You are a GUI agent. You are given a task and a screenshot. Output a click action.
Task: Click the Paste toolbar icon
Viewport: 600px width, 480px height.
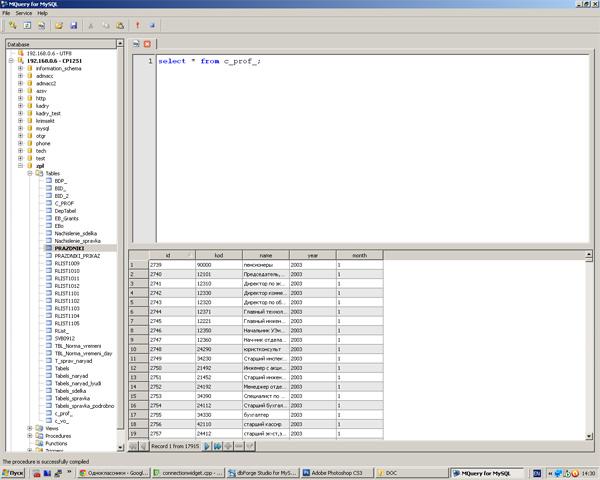click(x=120, y=26)
